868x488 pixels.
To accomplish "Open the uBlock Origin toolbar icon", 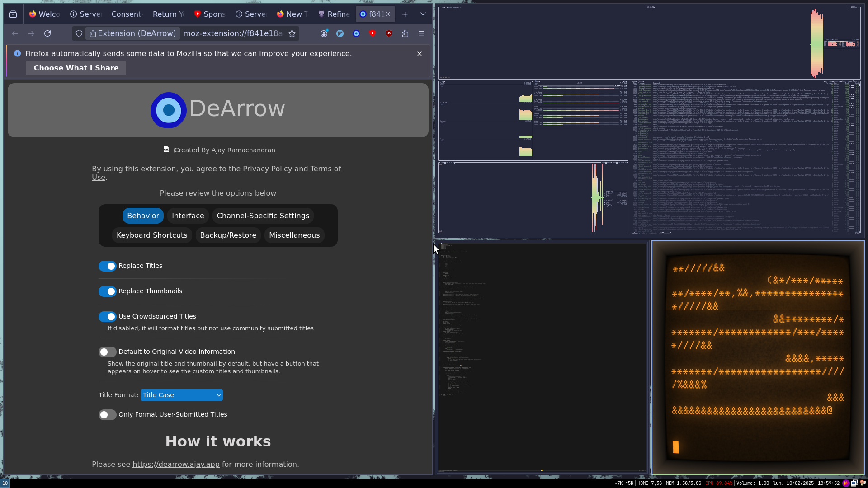I will [x=389, y=33].
